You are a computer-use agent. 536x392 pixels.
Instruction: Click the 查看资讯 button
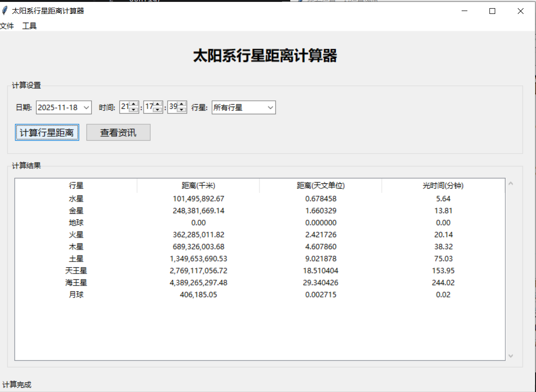coord(118,132)
